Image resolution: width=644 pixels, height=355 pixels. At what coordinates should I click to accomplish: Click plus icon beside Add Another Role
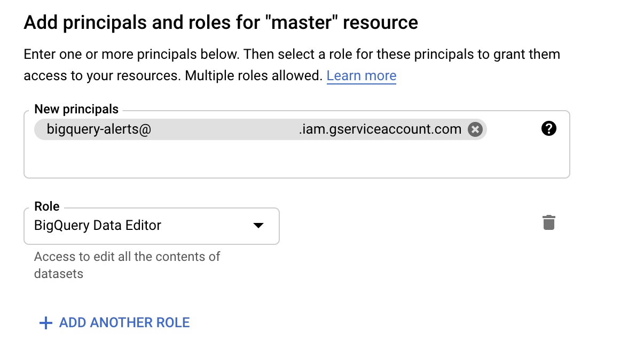tap(46, 323)
